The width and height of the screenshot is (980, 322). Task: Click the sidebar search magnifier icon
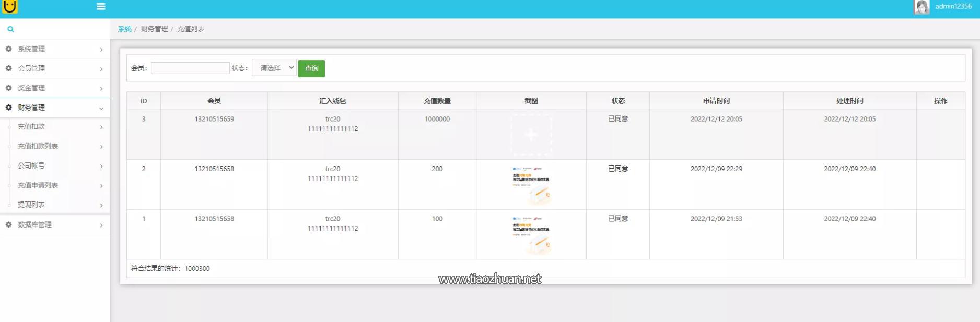click(x=10, y=29)
